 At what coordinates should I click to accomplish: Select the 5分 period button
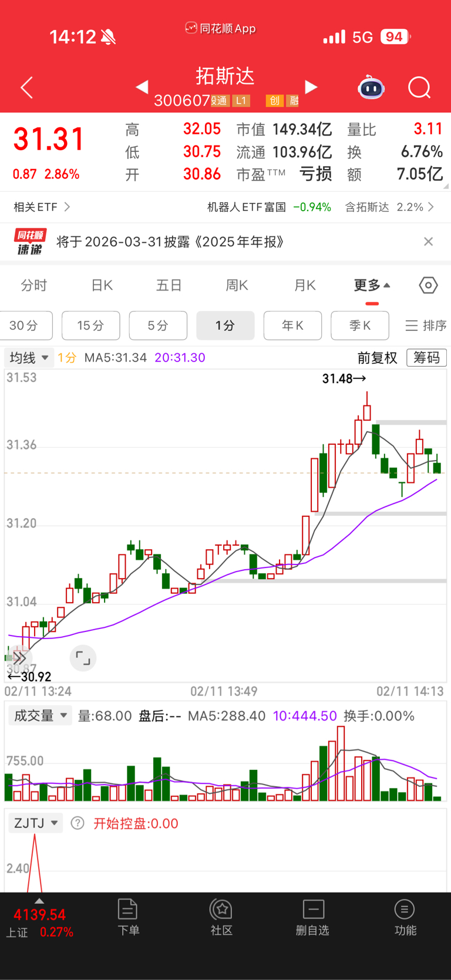158,326
